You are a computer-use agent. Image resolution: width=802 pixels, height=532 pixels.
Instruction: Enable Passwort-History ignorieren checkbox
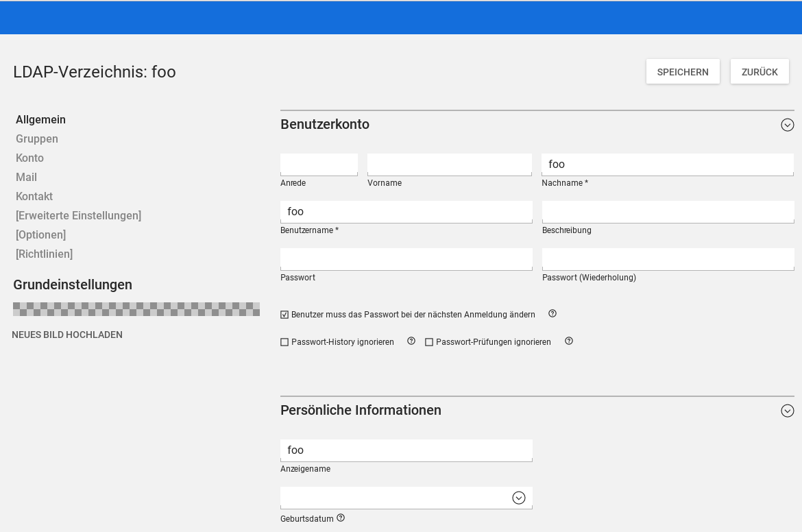[284, 342]
